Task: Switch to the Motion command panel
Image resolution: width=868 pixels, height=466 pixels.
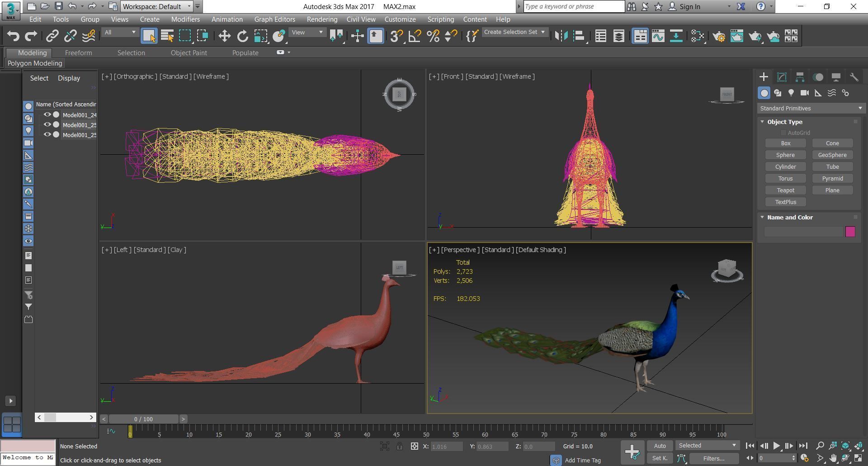Action: tap(818, 77)
